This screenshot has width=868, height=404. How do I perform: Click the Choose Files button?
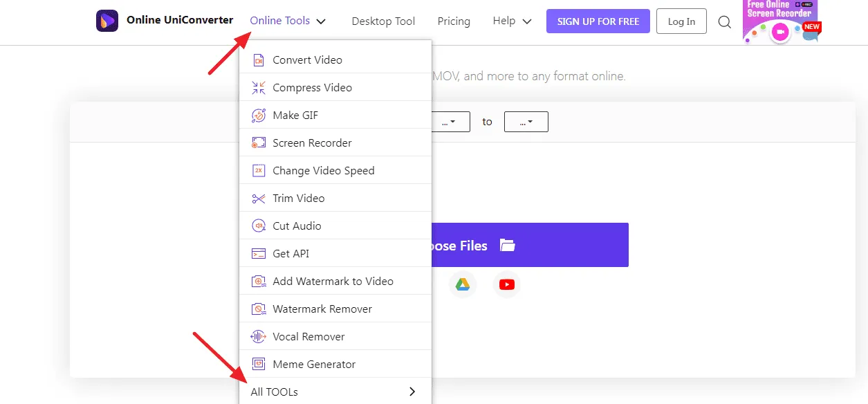point(530,245)
